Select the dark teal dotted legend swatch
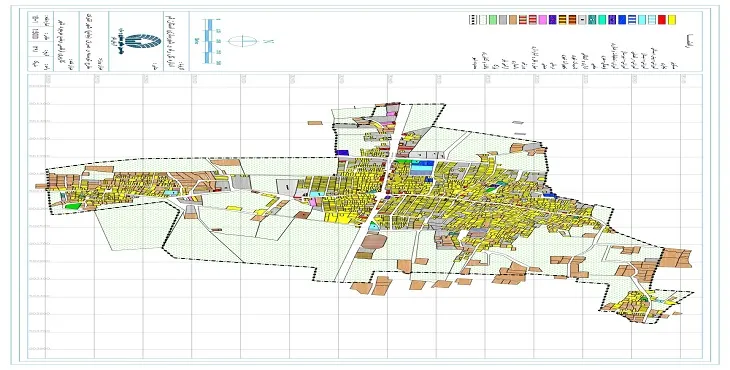Screen dimensions: 730x370 592,20
